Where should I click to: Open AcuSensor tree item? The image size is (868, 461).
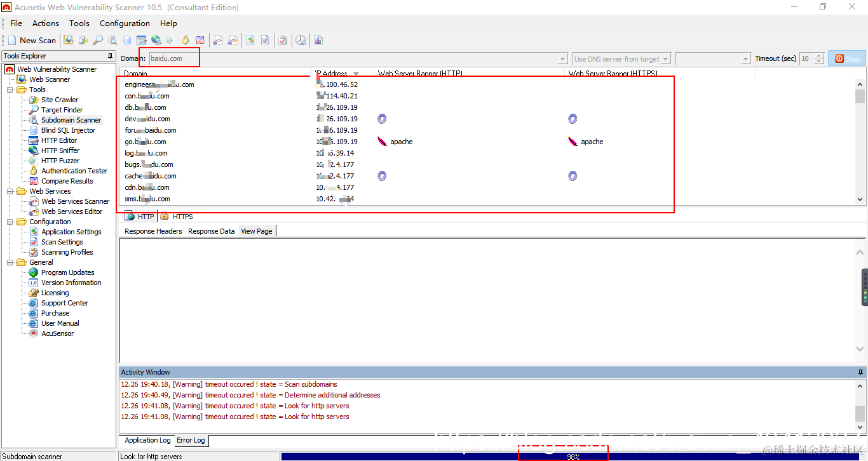[x=57, y=333]
